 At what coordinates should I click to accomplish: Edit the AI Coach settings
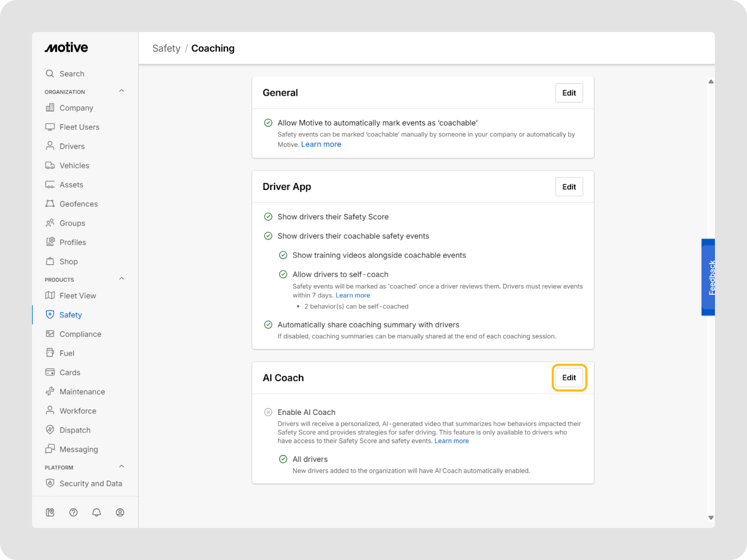point(569,378)
